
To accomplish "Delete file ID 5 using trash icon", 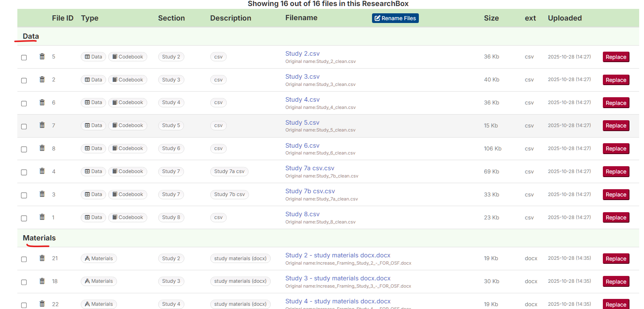I will pyautogui.click(x=42, y=56).
